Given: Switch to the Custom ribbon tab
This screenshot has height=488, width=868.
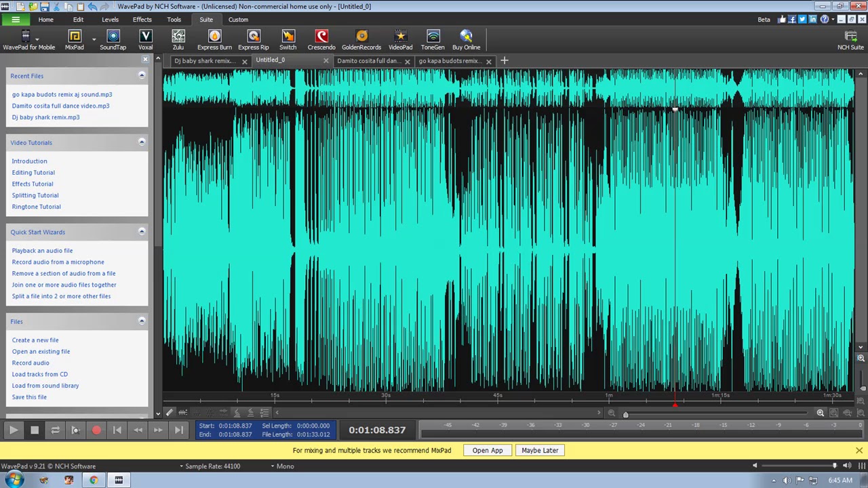Looking at the screenshot, I should [x=238, y=20].
